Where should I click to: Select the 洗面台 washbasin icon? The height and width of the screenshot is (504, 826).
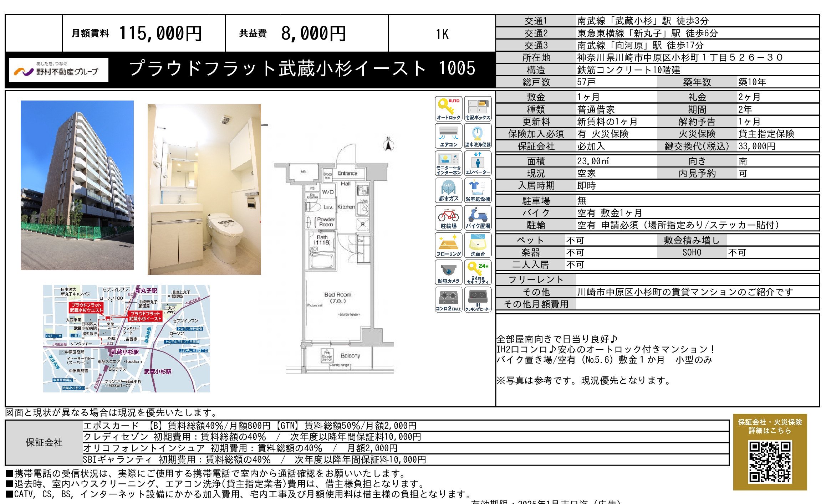point(478,245)
